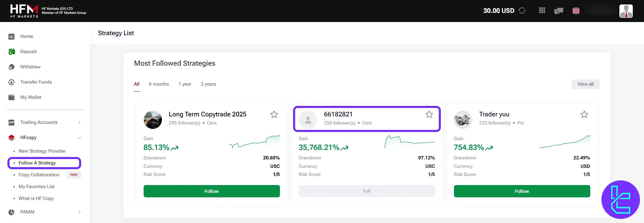Expand the Trading Accounts submenu chevron
Image resolution: width=644 pixels, height=223 pixels.
[79, 122]
